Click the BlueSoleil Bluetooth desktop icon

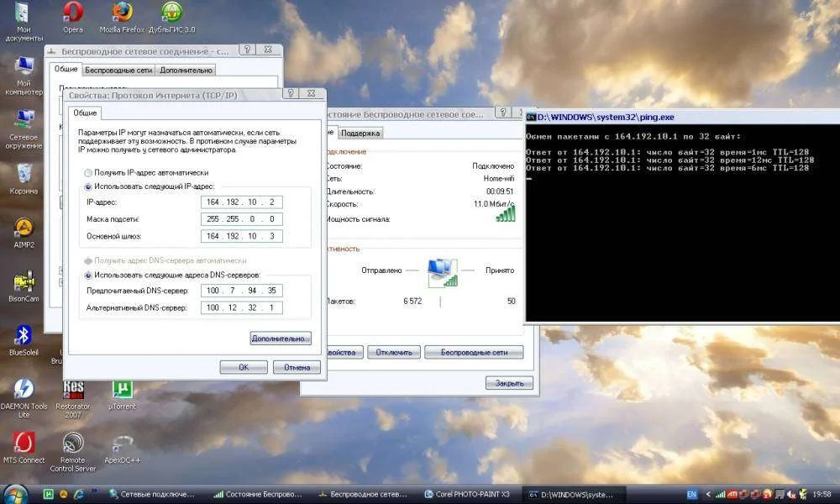coord(24,336)
